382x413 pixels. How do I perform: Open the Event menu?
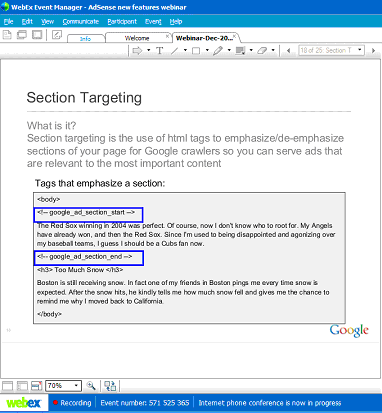(x=153, y=22)
